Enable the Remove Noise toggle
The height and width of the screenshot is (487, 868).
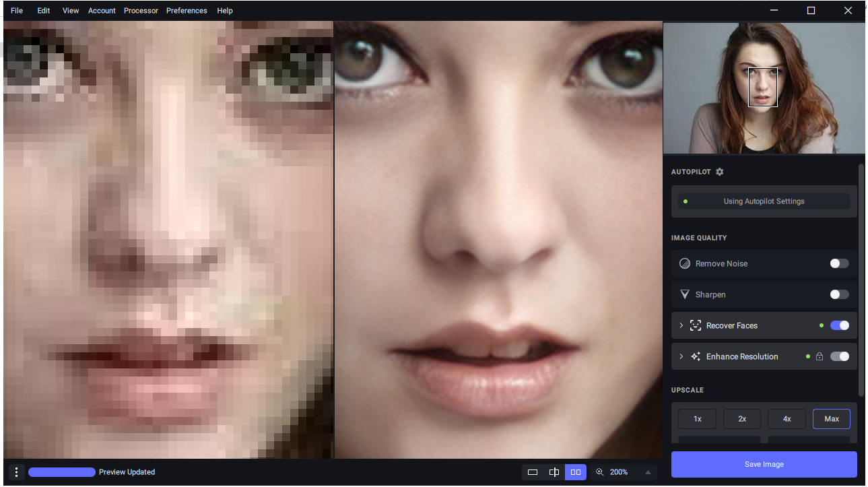point(839,263)
